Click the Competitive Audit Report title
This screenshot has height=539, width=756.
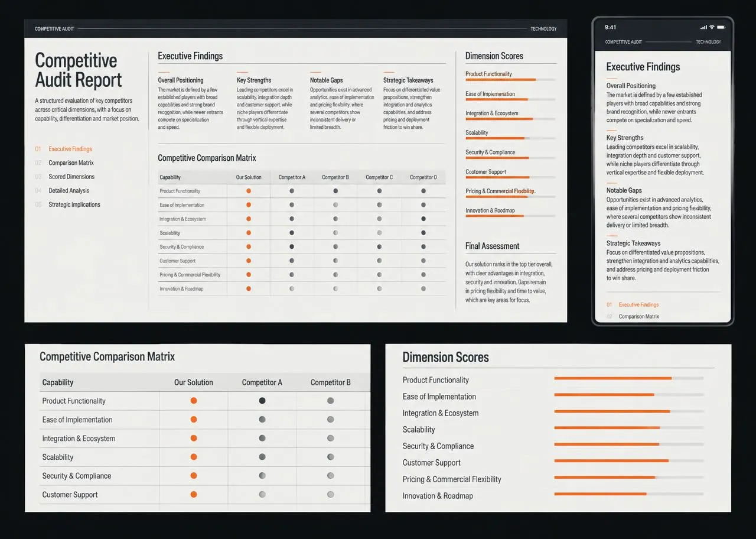pyautogui.click(x=79, y=70)
